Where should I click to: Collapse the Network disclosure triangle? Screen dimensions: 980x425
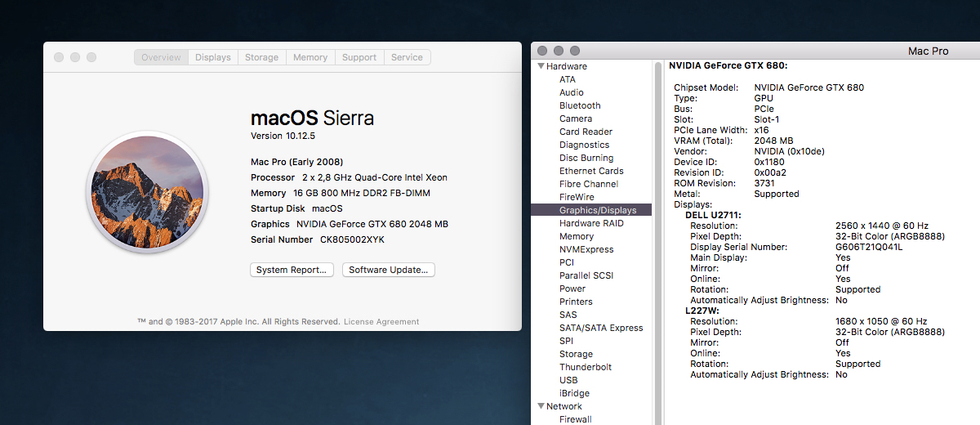tap(541, 406)
